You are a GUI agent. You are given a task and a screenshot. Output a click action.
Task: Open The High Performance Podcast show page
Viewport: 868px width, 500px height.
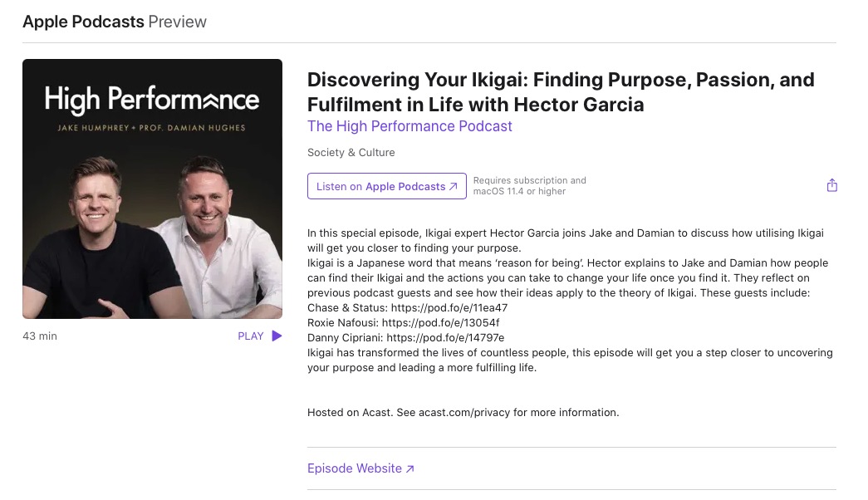(x=409, y=126)
